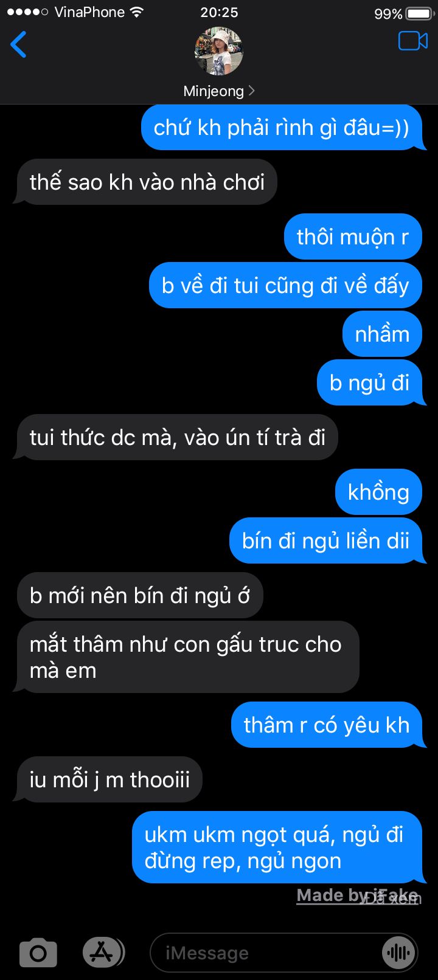Open the camera icon beside message field
Image resolution: width=438 pixels, height=980 pixels.
tap(38, 953)
